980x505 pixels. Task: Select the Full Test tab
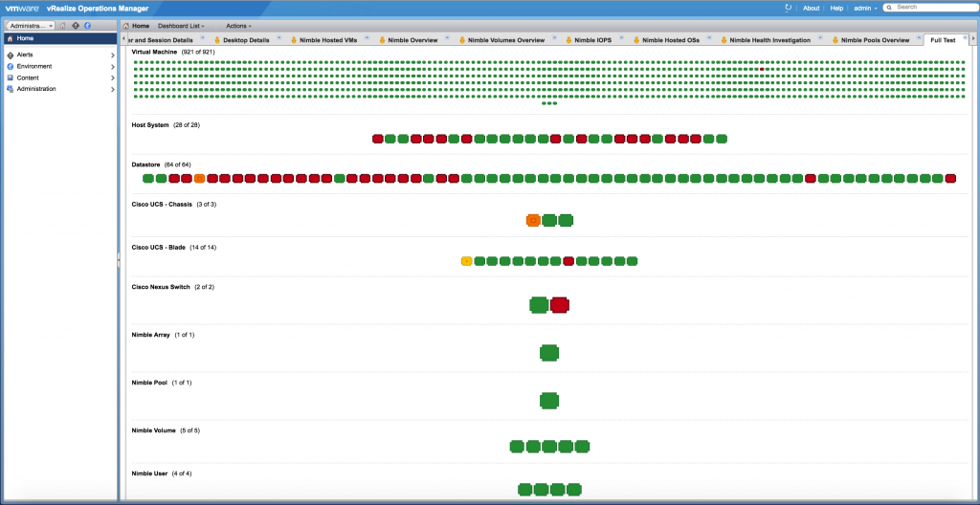pos(943,40)
